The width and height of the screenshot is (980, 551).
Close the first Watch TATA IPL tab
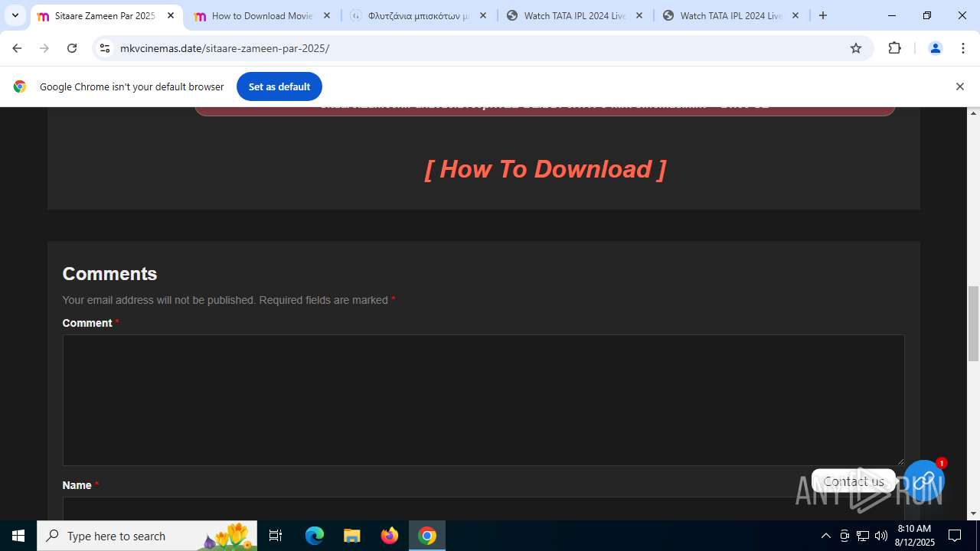point(639,15)
